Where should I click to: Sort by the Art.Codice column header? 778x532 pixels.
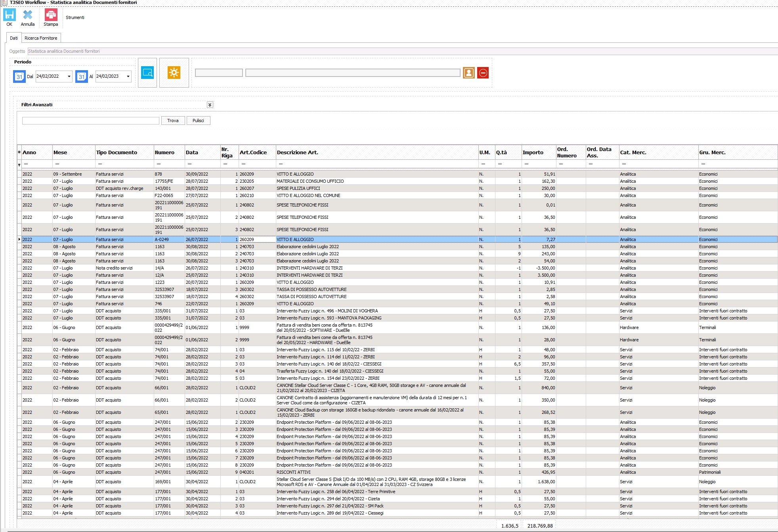[257, 153]
